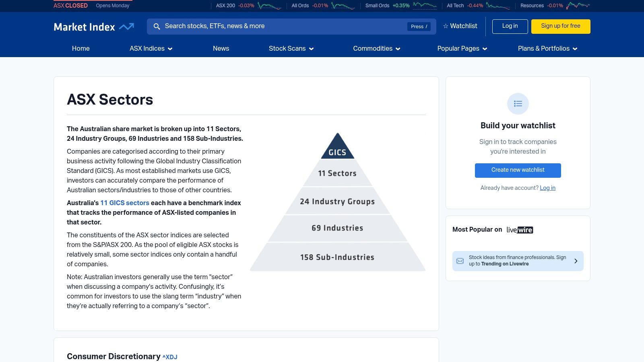
Task: Open ASX 200 ticker sparkline chart
Action: (269, 6)
